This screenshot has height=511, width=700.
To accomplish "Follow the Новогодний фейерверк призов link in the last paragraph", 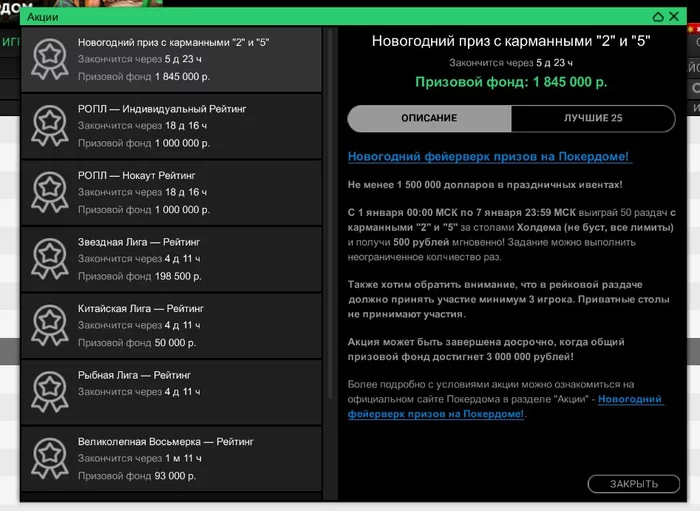I will tap(504, 407).
